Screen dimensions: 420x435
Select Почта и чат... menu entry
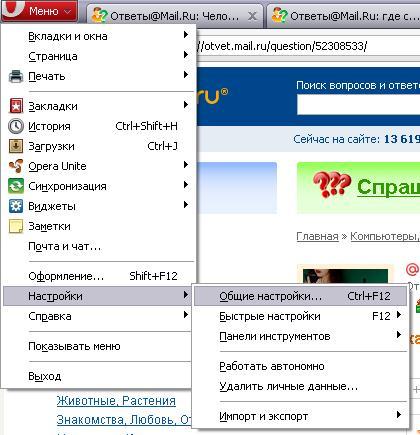(x=99, y=246)
